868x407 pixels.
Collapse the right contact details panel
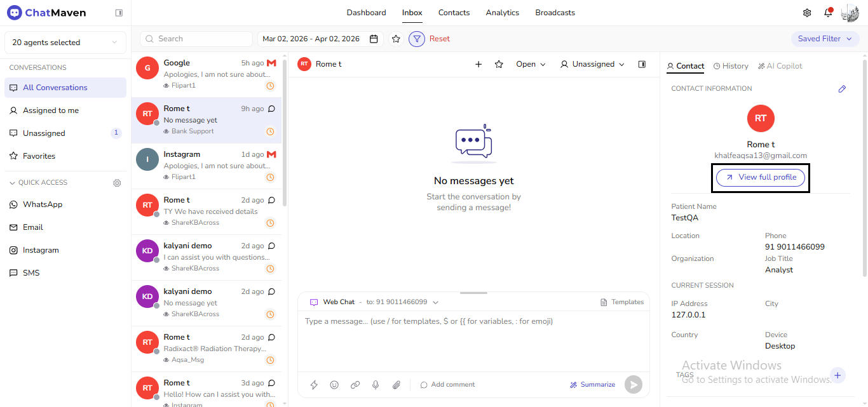(642, 64)
